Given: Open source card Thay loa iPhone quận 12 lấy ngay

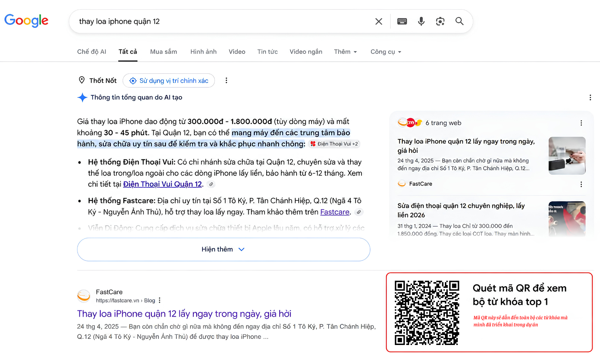Looking at the screenshot, I should [x=466, y=146].
